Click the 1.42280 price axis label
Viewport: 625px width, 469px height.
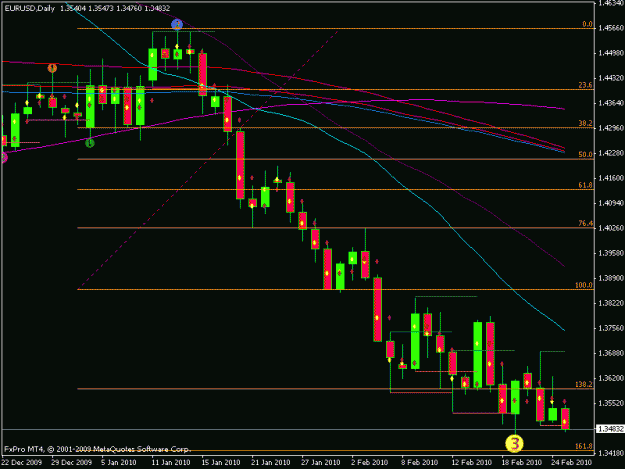tap(611, 153)
